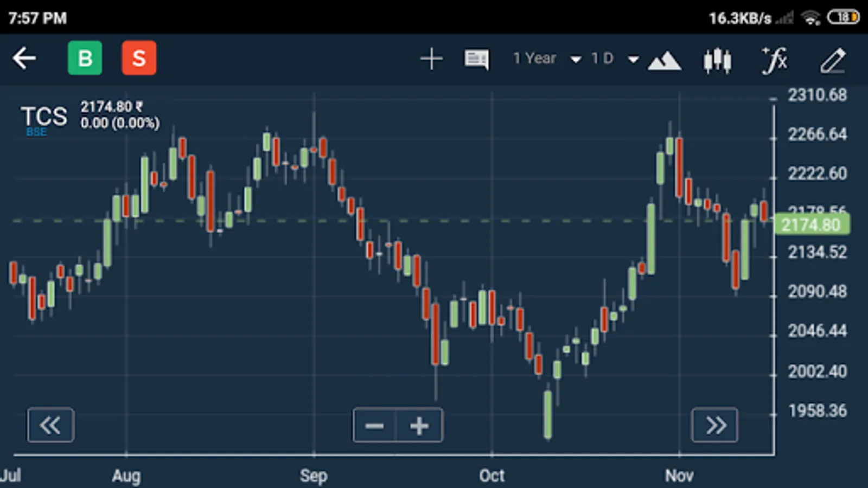The width and height of the screenshot is (868, 488).
Task: Open the fx indicators icon
Action: click(775, 59)
